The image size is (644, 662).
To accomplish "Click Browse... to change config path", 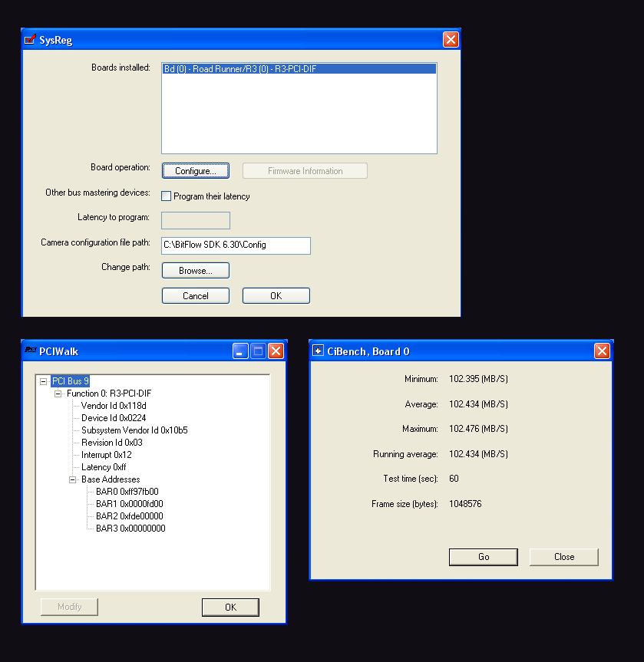I will pos(195,271).
